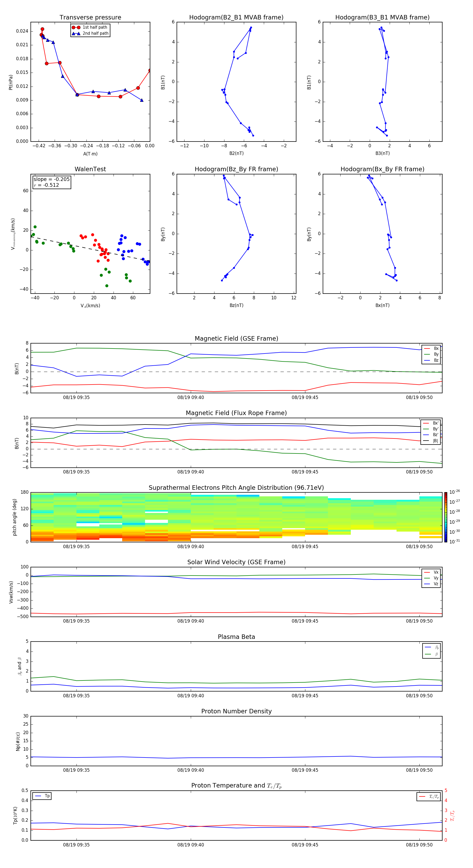Click the '|B|' entry in flux rope legend
Viewport: 473px width, 868px height.
pos(431,441)
